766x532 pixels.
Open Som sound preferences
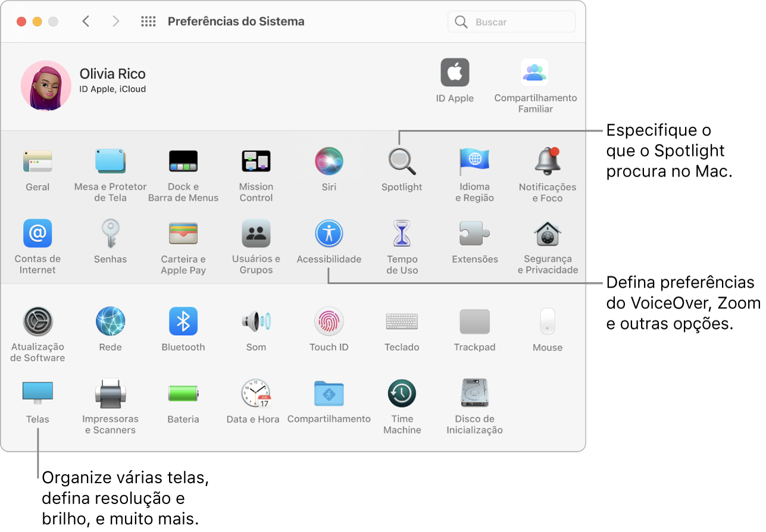pos(256,321)
